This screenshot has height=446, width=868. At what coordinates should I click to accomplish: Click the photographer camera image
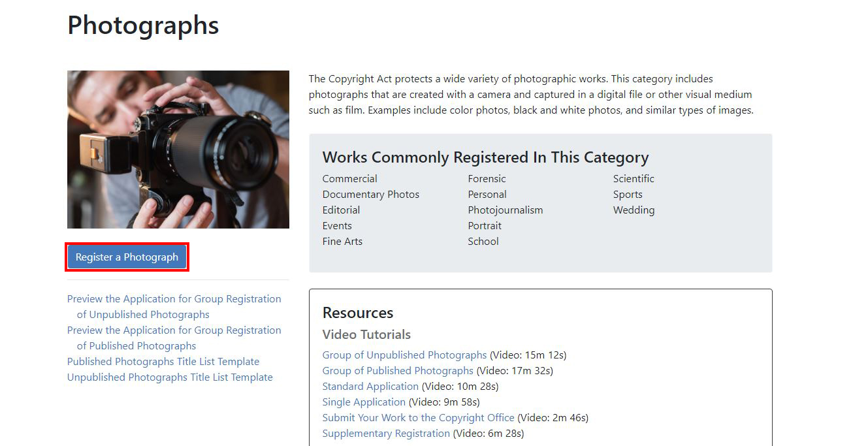click(178, 149)
